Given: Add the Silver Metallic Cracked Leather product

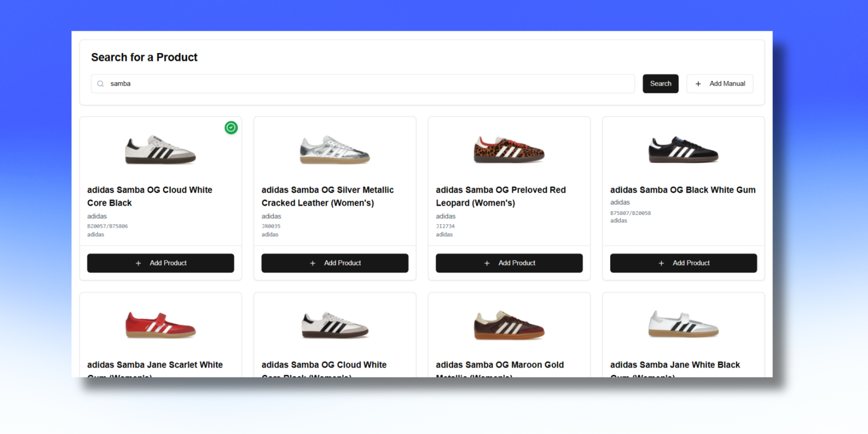Looking at the screenshot, I should (x=335, y=263).
